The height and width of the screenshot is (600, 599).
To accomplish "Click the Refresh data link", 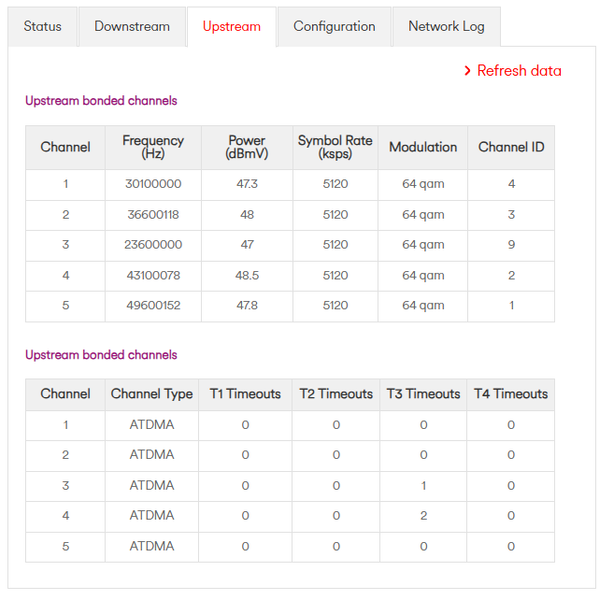I will (513, 71).
